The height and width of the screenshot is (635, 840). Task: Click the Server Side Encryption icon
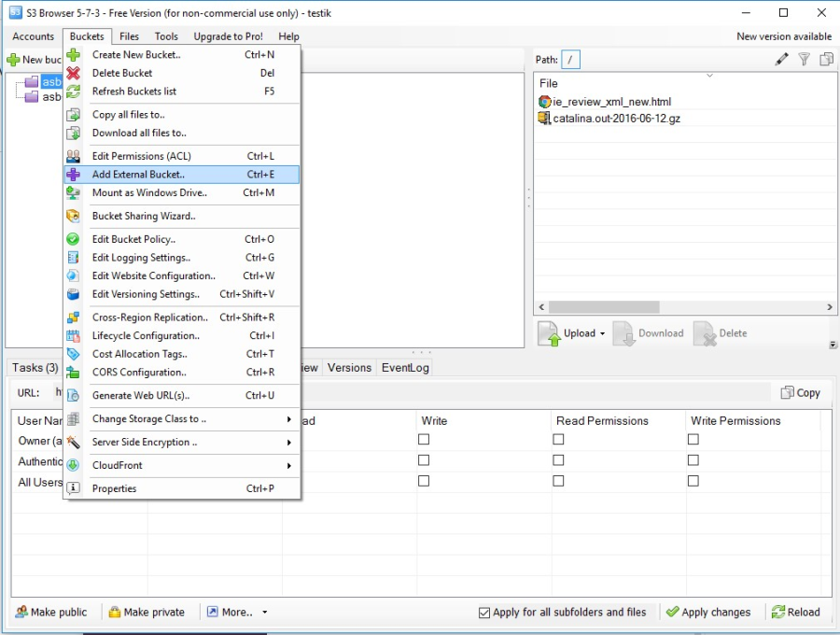pyautogui.click(x=74, y=442)
